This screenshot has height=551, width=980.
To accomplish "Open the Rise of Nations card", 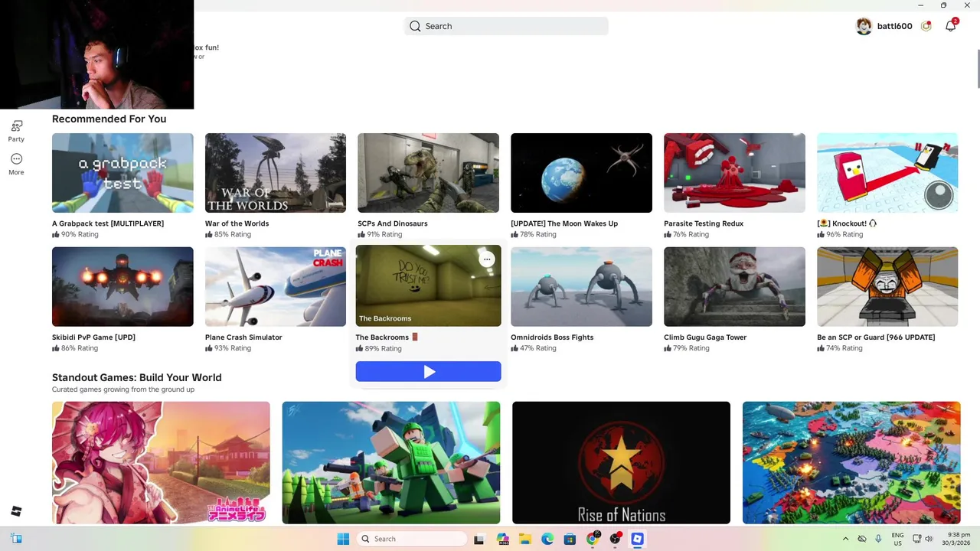I will [x=621, y=462].
